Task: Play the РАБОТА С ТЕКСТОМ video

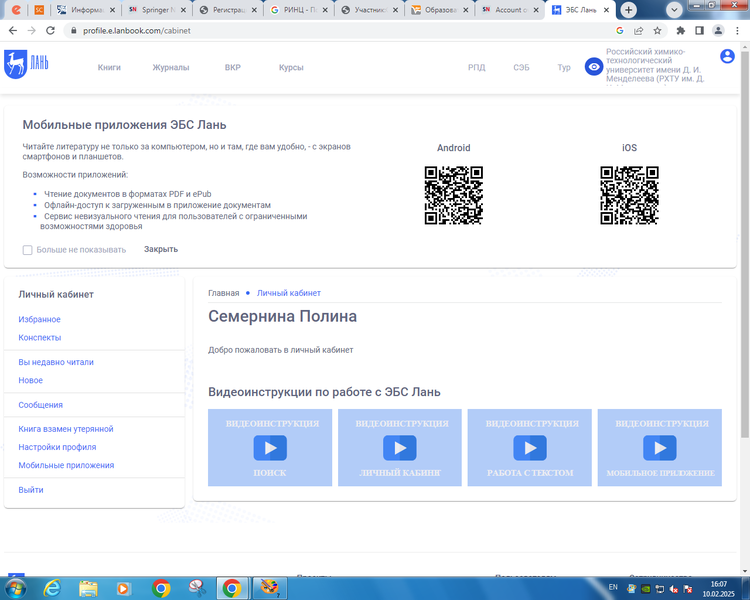Action: click(530, 448)
